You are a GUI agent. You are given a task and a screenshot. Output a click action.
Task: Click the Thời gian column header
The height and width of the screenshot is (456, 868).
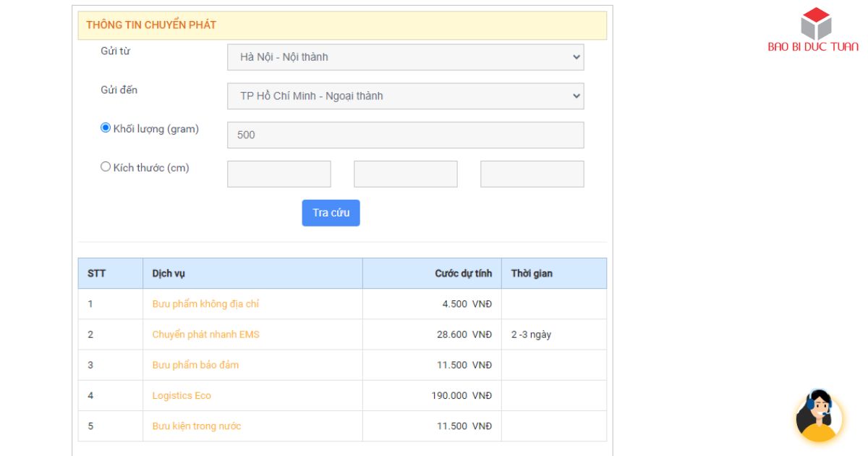point(532,274)
